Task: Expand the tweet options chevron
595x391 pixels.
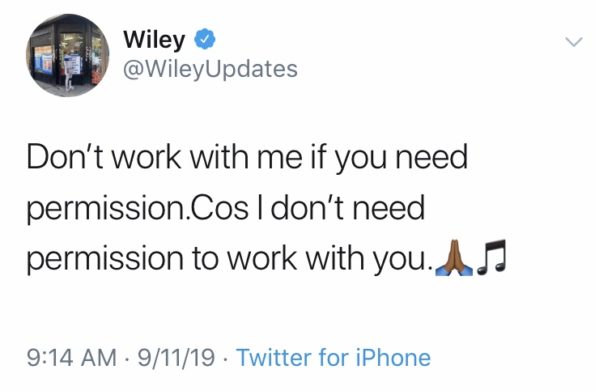Action: (x=574, y=42)
